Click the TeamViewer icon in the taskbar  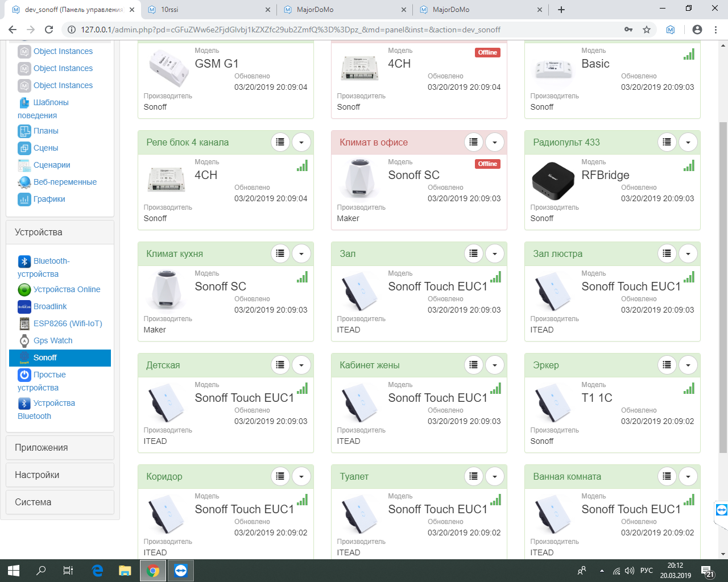point(181,571)
